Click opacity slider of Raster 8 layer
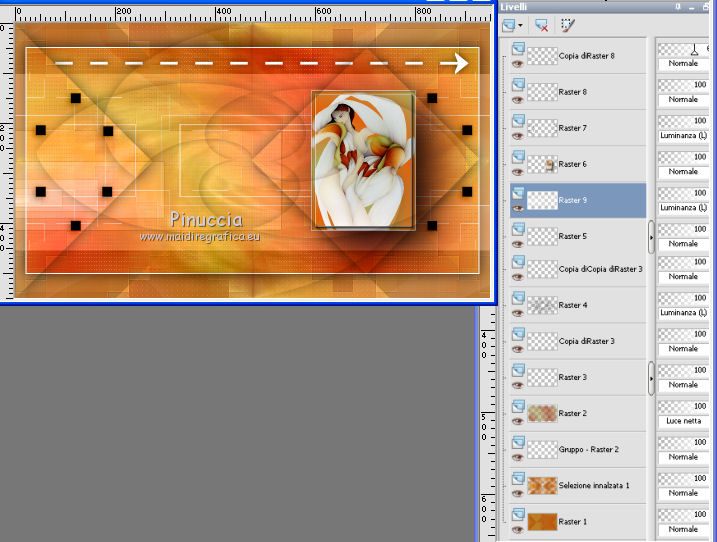 coord(684,85)
